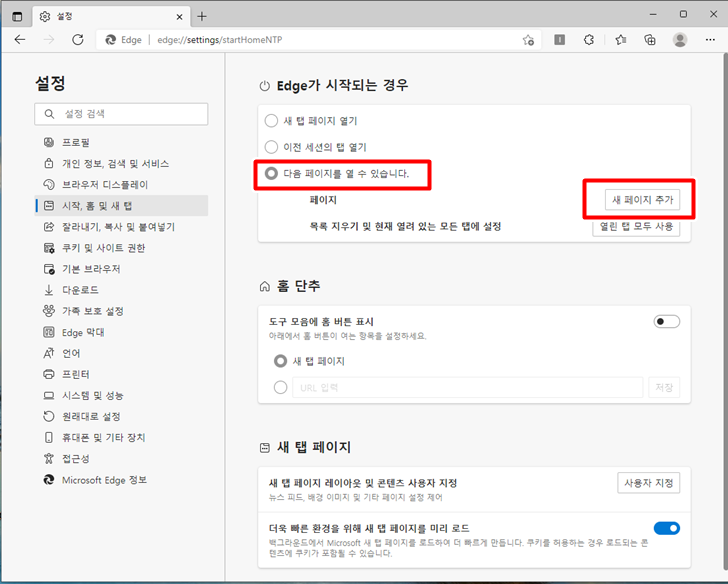Click the 사용자 지정 button
Image resolution: width=728 pixels, height=584 pixels.
(649, 483)
